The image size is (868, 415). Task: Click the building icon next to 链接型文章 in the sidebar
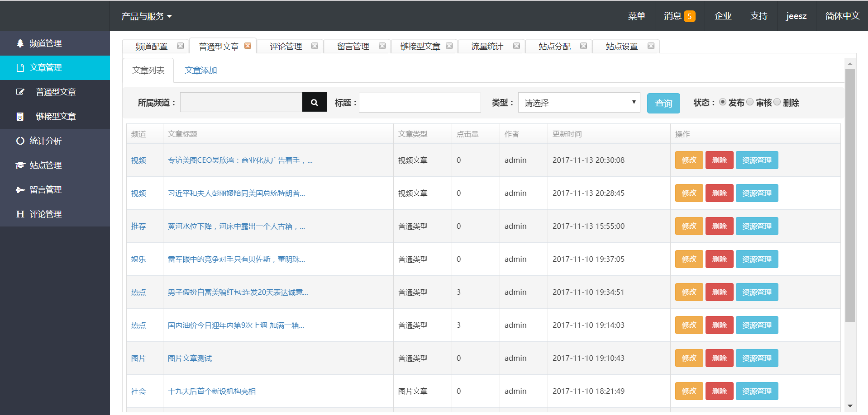point(20,116)
